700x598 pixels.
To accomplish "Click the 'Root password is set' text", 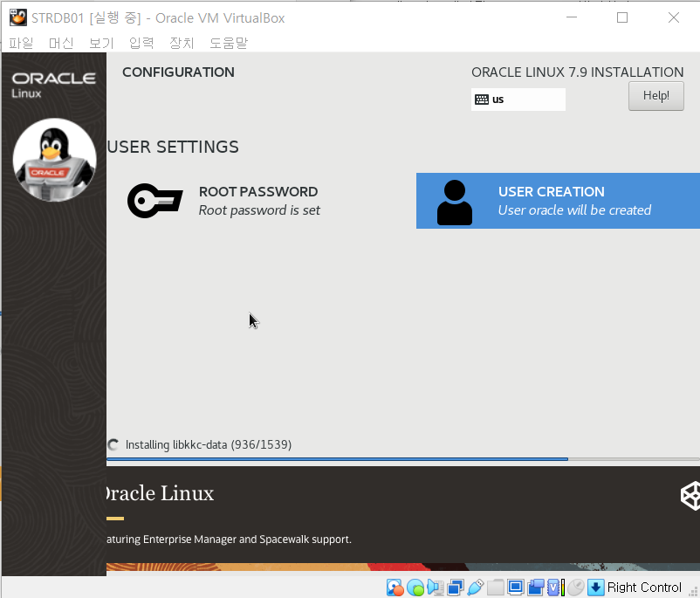I will (x=259, y=210).
